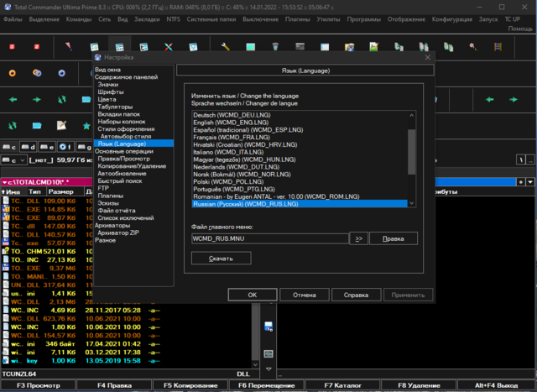
Task: Click the orange ring toolbar icon
Action: point(13,73)
